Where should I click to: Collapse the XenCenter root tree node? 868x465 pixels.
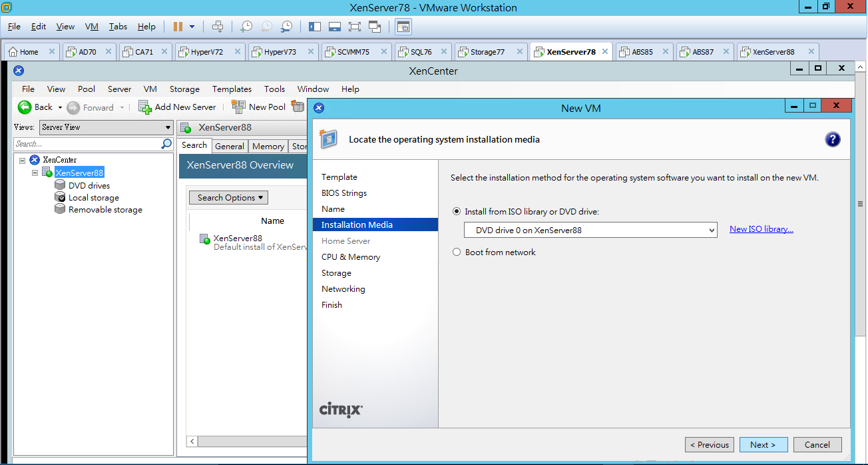click(23, 160)
